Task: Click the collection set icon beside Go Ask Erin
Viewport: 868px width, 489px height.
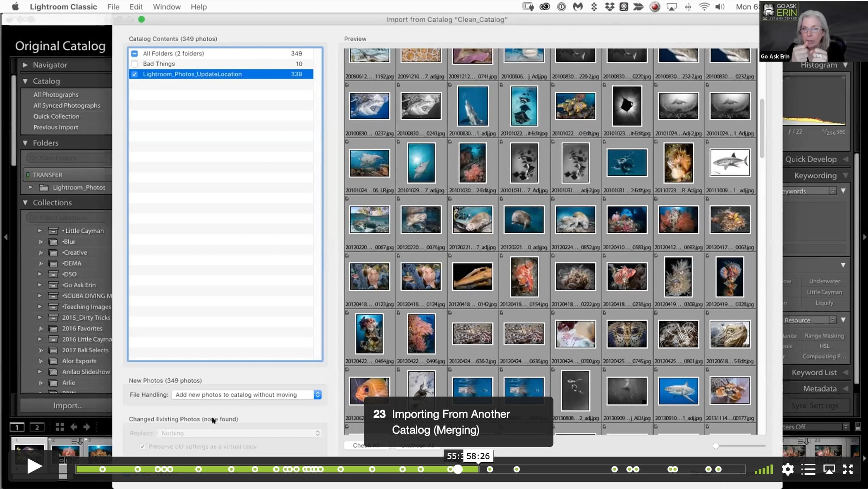Action: [53, 285]
